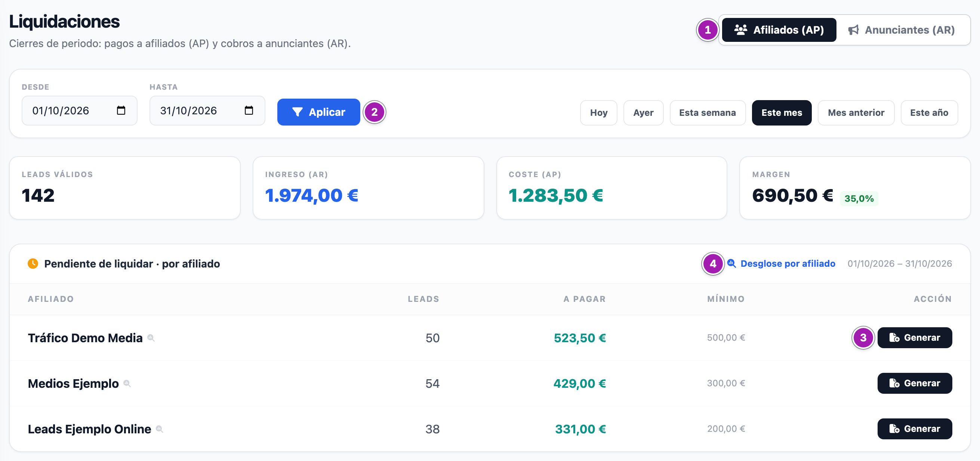Generate settlement for Tráfico Demo Media

pos(915,338)
